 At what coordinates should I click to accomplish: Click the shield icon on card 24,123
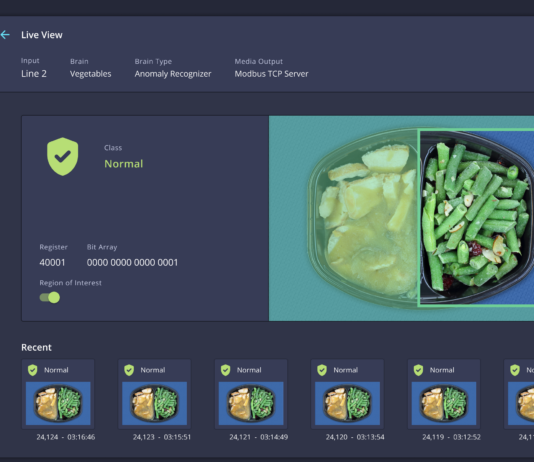[129, 370]
